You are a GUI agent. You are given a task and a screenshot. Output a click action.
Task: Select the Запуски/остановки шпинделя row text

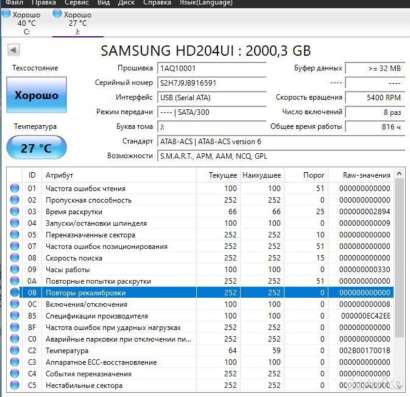(x=96, y=223)
